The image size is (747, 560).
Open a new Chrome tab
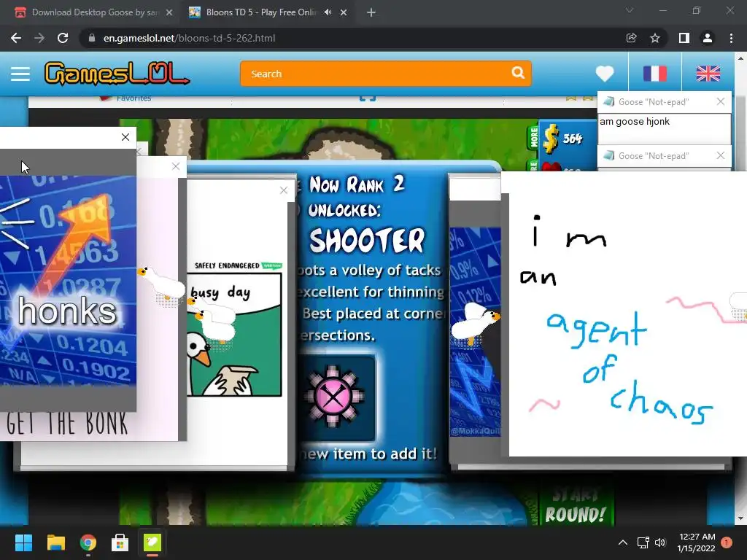coord(371,12)
